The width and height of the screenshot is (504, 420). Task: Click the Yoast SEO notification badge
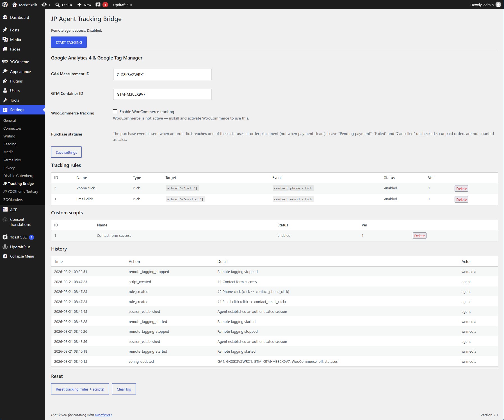(31, 237)
